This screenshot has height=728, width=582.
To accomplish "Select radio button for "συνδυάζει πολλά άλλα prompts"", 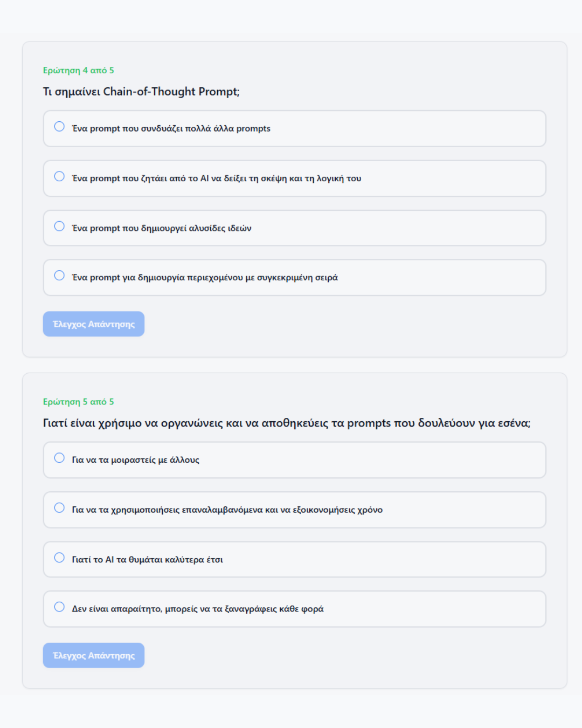I will [x=59, y=127].
